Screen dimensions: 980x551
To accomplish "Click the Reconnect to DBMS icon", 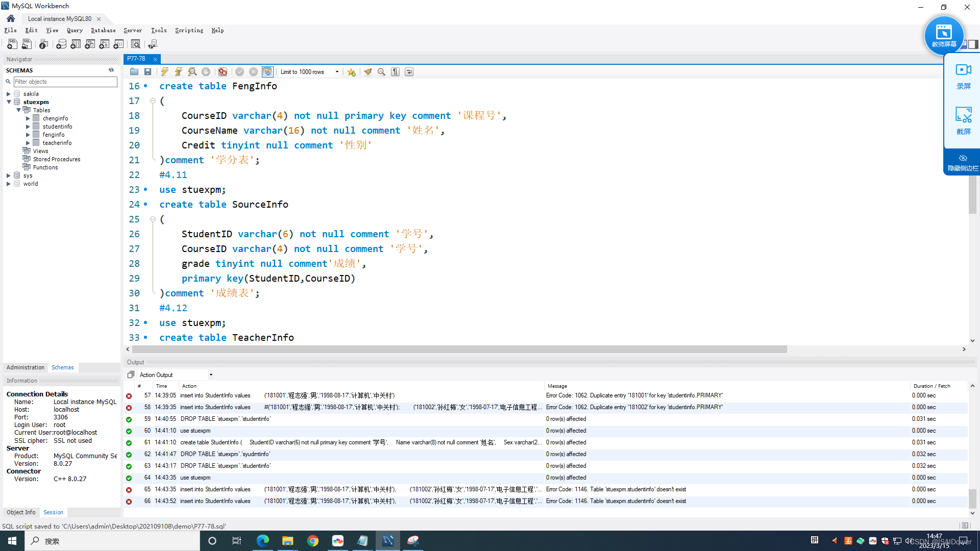I will (153, 44).
